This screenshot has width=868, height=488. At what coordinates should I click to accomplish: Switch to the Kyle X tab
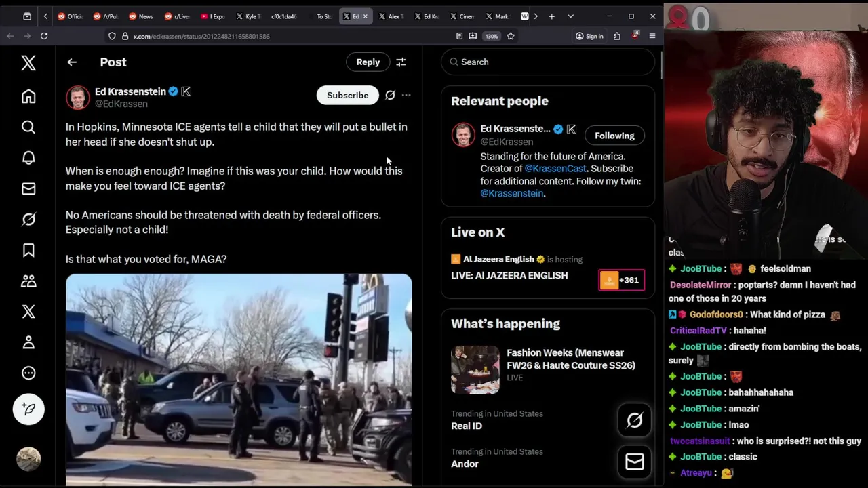point(248,16)
